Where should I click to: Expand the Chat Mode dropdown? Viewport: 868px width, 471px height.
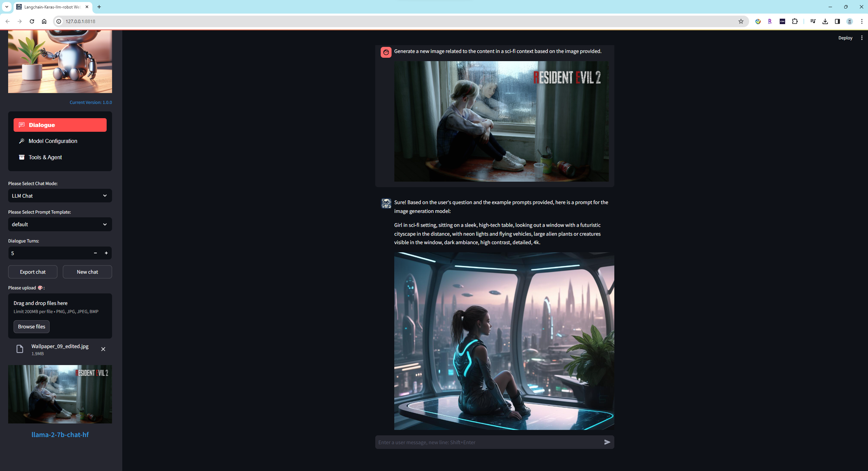(x=60, y=196)
